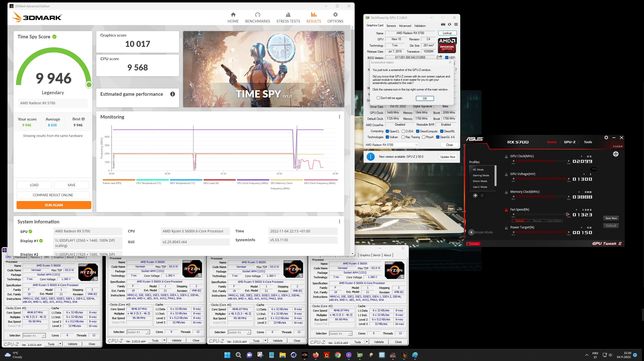
Task: Click the lock icon next to GPU Voltage(mV)
Action: point(506,174)
